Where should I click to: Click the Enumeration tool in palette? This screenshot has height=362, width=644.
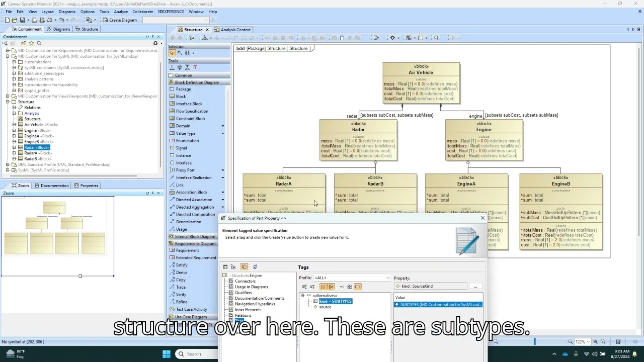pos(187,141)
